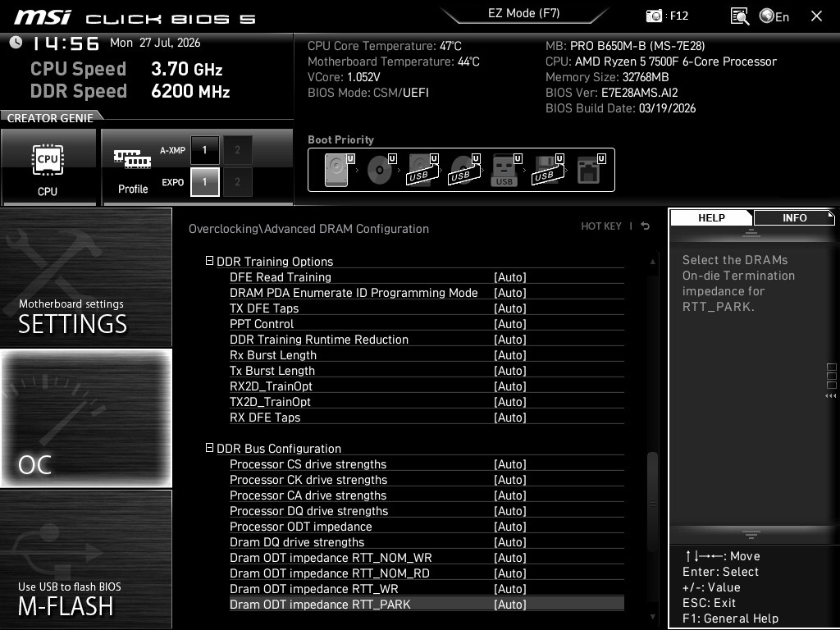Open RX DFE Taps Auto value

(510, 417)
